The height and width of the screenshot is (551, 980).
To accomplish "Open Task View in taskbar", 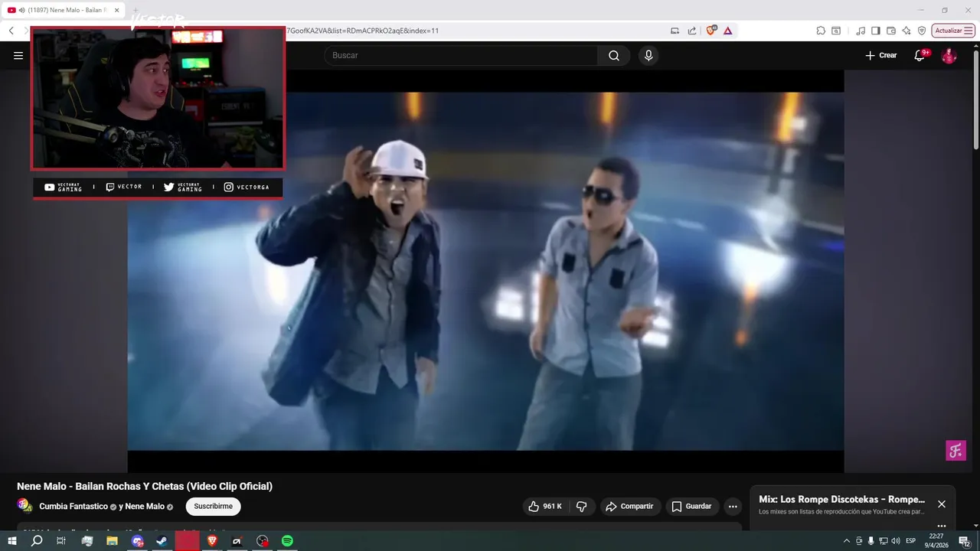I will (61, 541).
